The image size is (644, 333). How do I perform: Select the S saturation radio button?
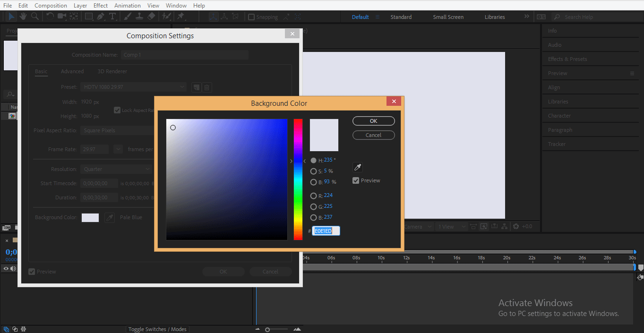313,171
